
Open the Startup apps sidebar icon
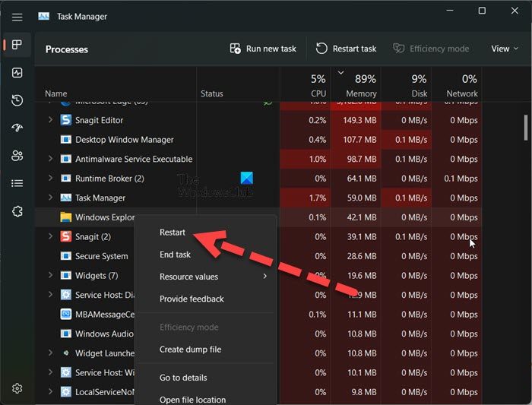click(x=17, y=128)
